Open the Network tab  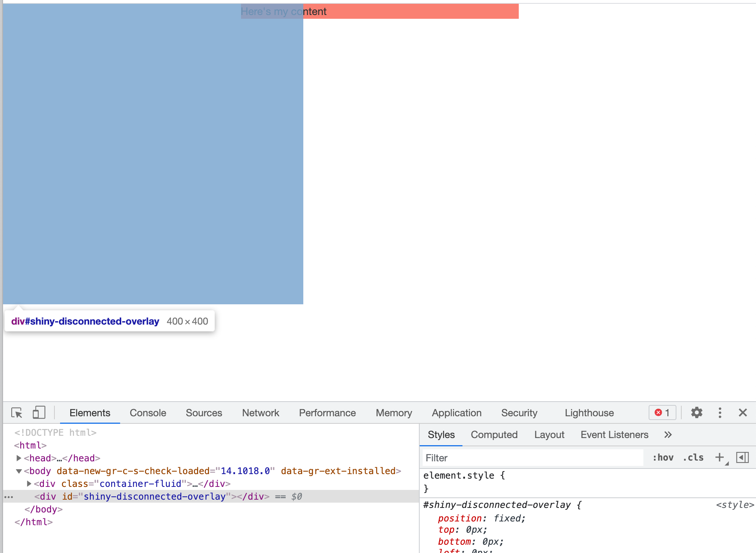tap(260, 412)
